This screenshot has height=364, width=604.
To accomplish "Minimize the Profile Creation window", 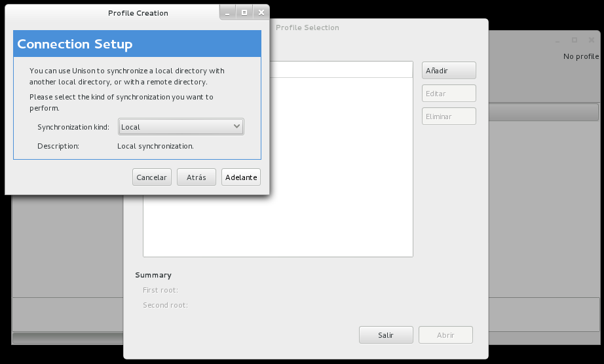I will click(228, 12).
